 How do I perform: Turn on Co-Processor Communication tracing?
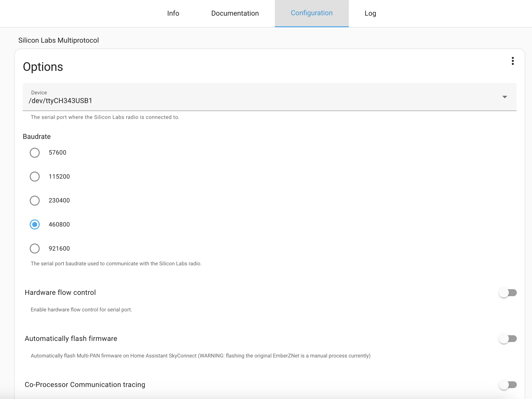(508, 385)
